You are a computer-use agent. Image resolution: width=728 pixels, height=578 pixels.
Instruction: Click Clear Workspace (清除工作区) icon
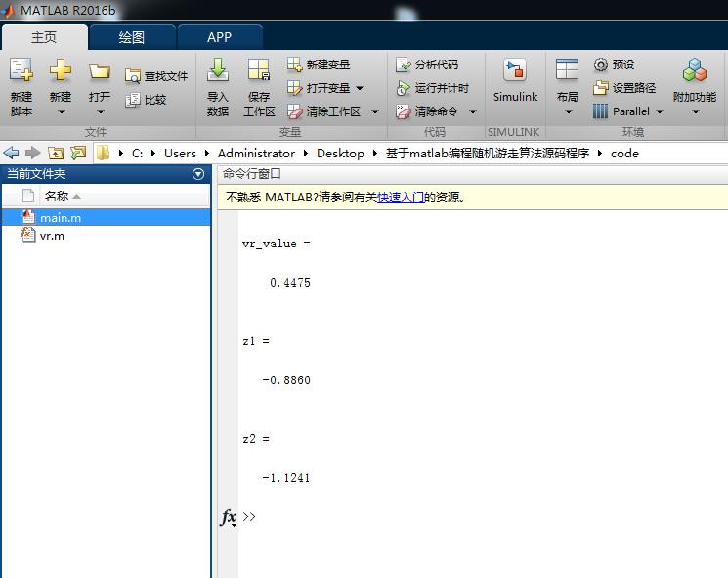tap(294, 111)
